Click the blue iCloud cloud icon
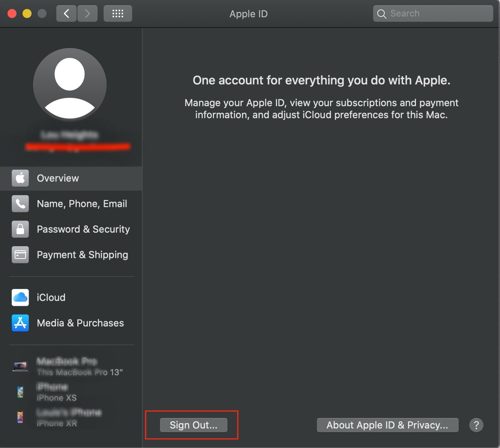 pos(20,298)
